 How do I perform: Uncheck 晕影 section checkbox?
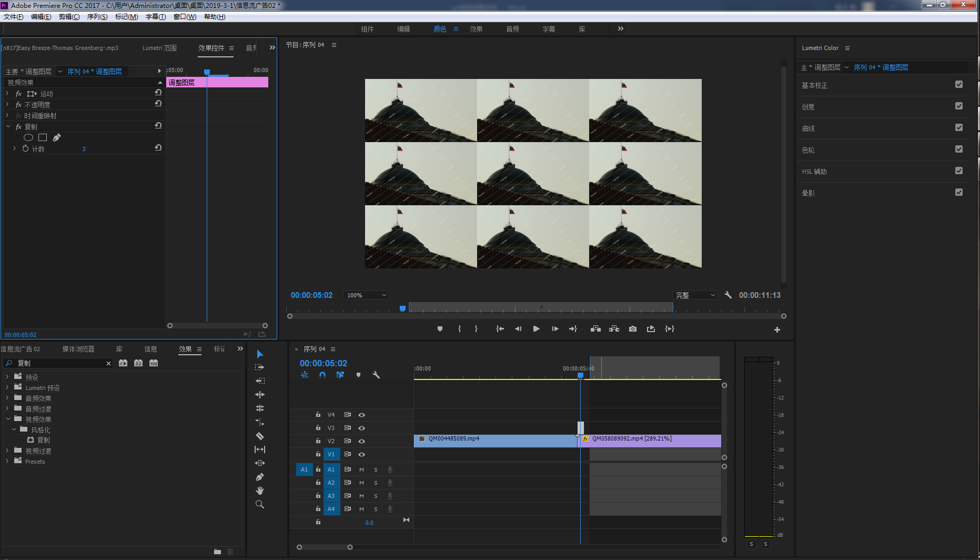click(x=959, y=192)
